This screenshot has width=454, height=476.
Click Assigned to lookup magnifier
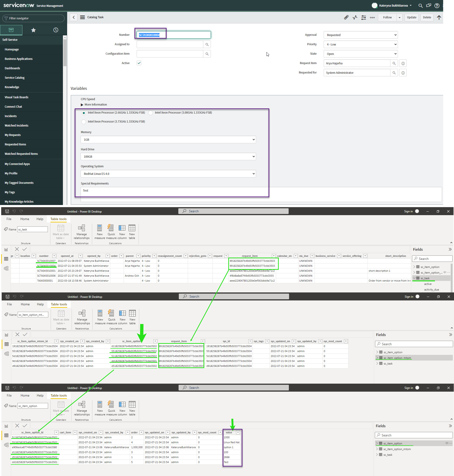coord(207,45)
